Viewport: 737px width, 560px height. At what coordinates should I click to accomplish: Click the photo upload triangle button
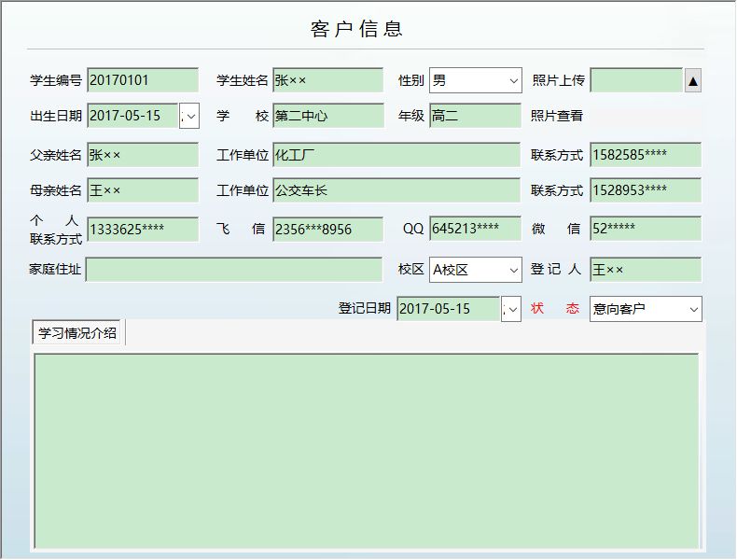[693, 81]
